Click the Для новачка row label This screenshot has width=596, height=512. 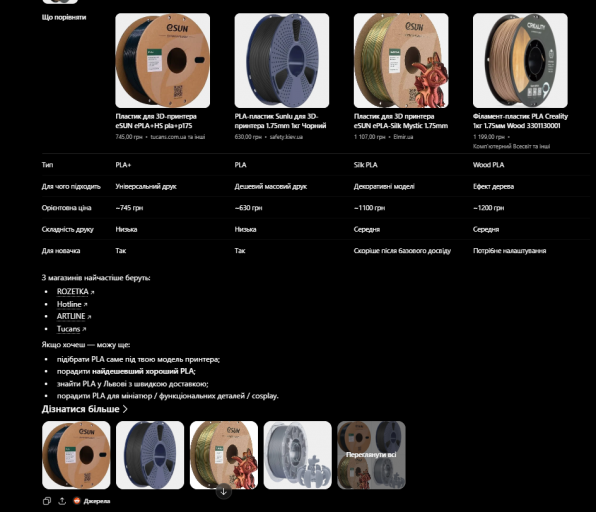coord(61,251)
